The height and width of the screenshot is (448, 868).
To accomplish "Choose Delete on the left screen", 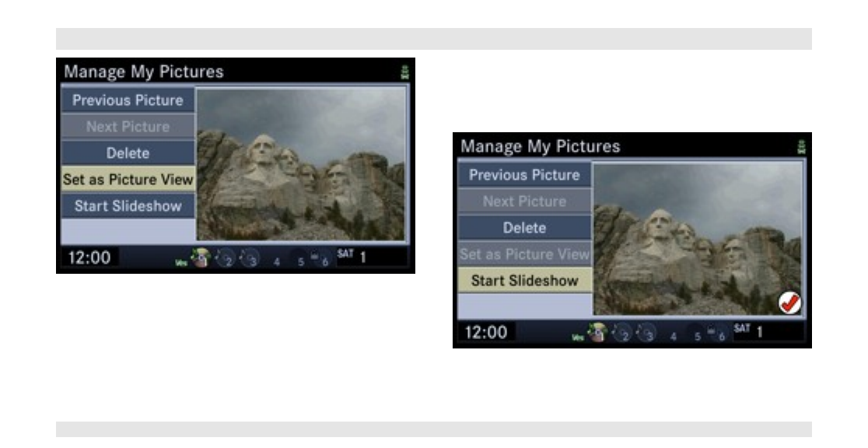I will (128, 153).
